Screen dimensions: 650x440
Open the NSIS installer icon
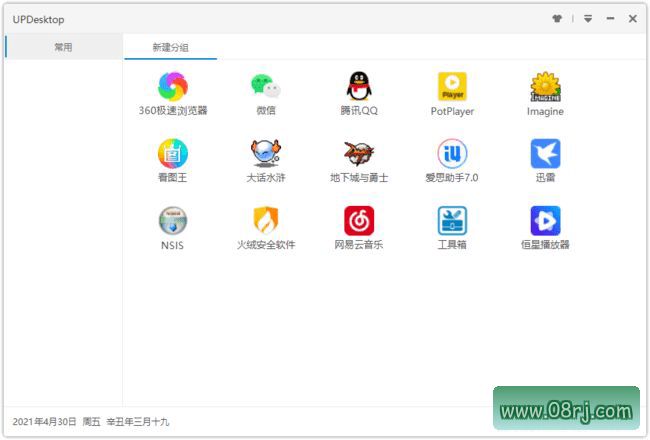[x=173, y=221]
